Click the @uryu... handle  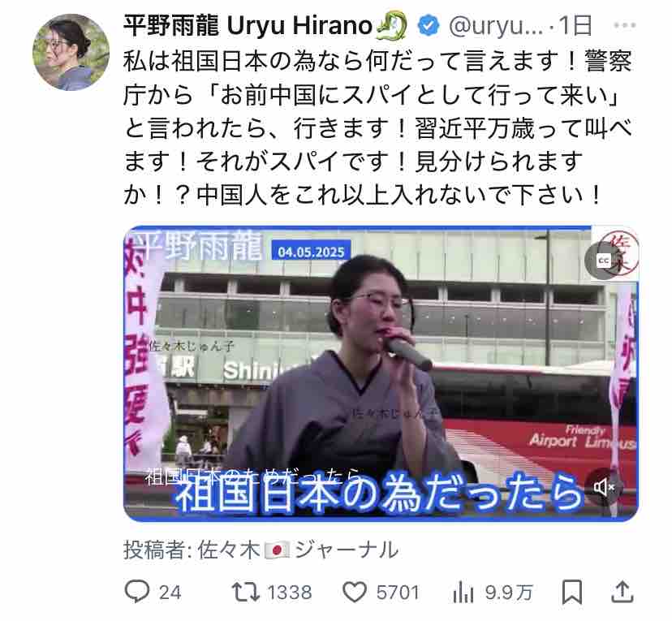click(x=495, y=26)
